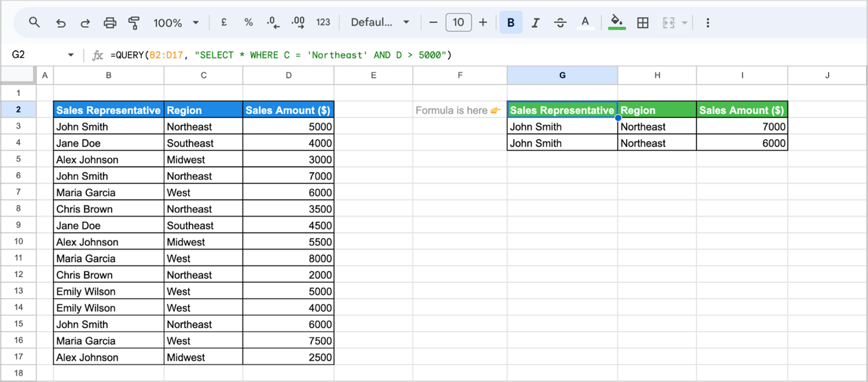Decrease decimal places
Viewport: 868px width, 382px height.
(x=273, y=22)
